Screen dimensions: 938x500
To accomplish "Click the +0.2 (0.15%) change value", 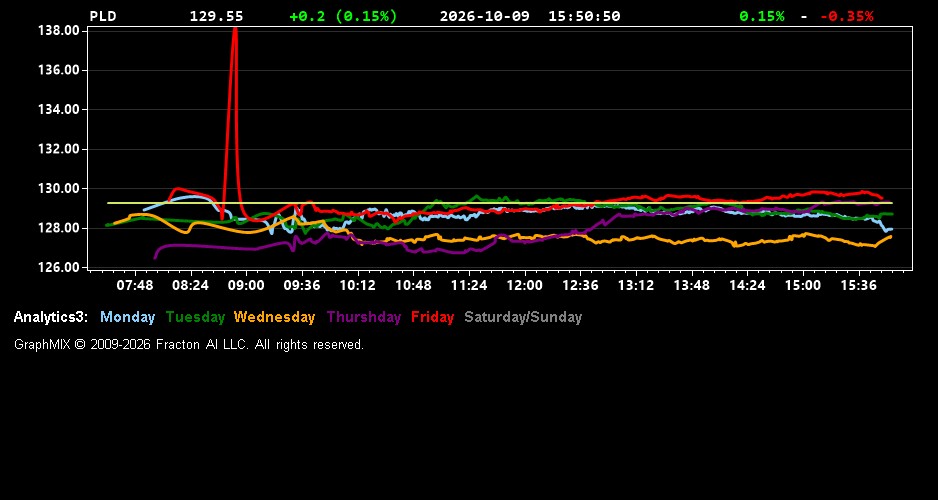I will click(x=343, y=17).
